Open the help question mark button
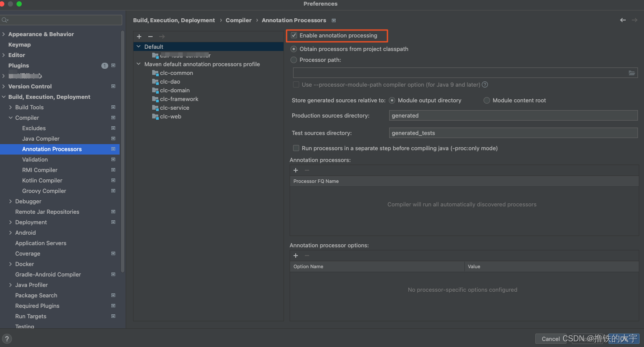Screen dimensions: 644x347 (x=7, y=339)
